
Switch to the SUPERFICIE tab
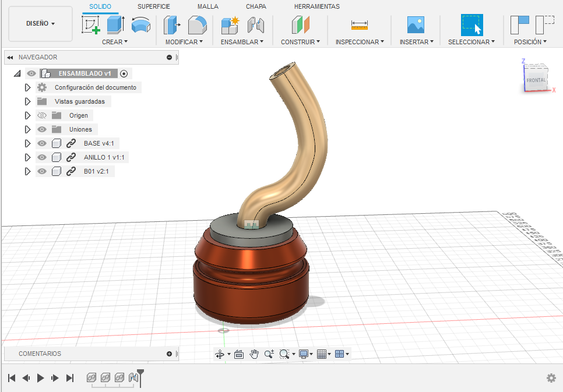point(154,6)
